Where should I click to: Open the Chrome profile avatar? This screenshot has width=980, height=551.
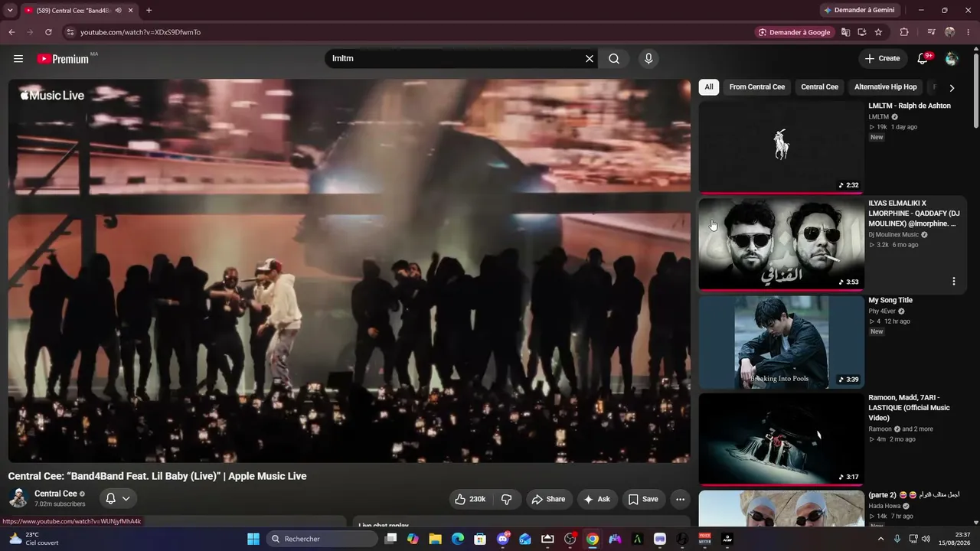pyautogui.click(x=950, y=32)
